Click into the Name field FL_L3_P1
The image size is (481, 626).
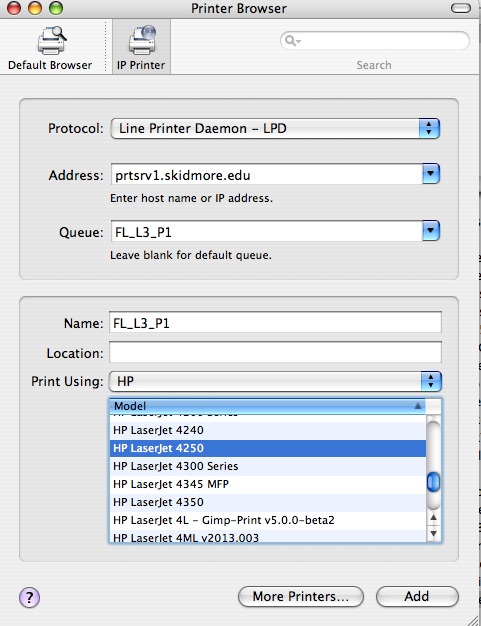point(275,323)
